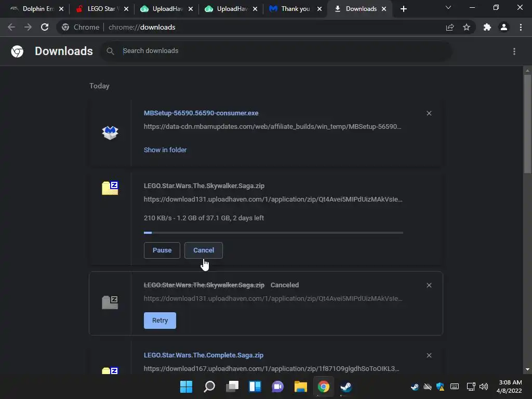Show MBSetup file in folder
This screenshot has height=399, width=532.
(165, 150)
